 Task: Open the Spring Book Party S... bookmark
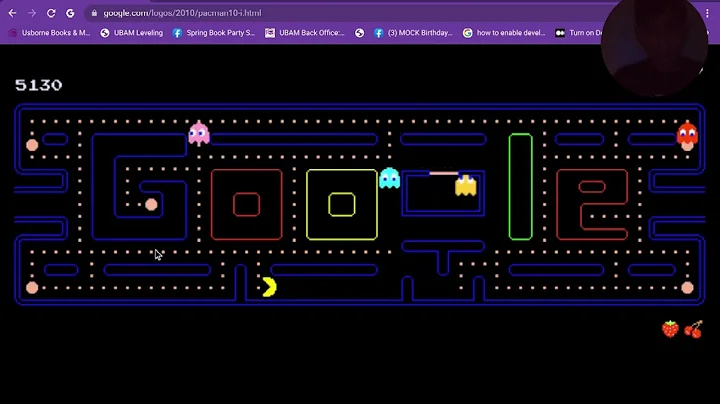coord(214,33)
